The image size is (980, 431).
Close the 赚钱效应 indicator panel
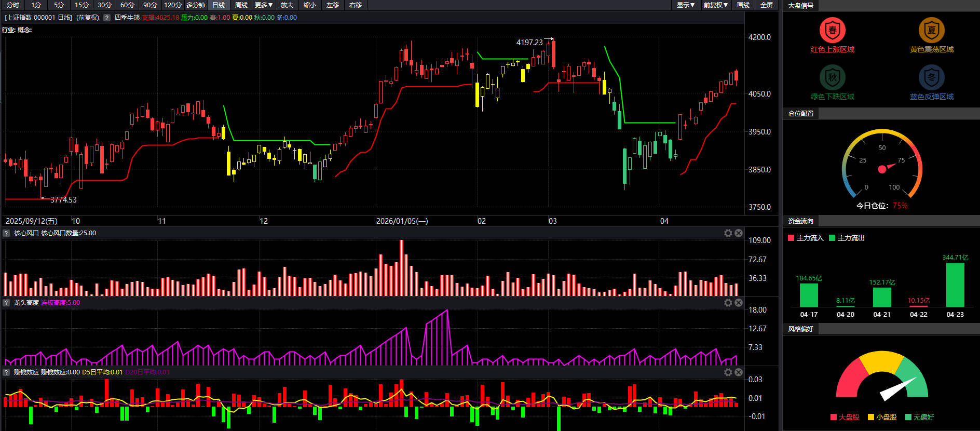739,372
